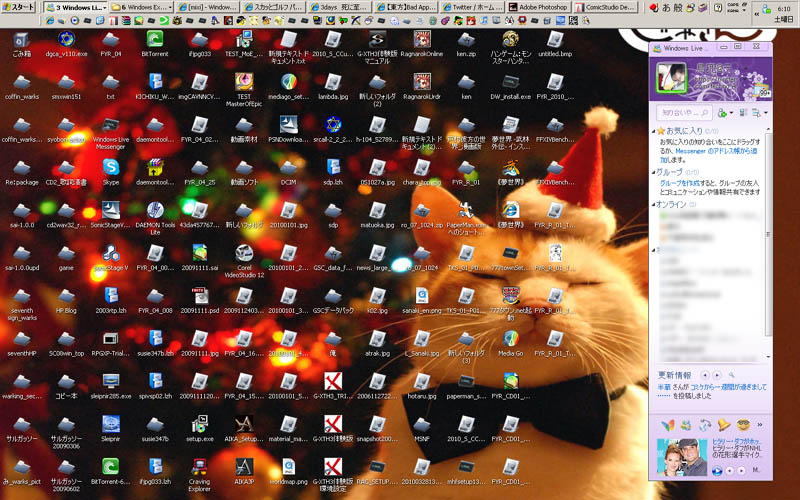The height and width of the screenshot is (500, 800).
Task: Click the Messenger butterfly MSN icon
Action: [x=667, y=424]
